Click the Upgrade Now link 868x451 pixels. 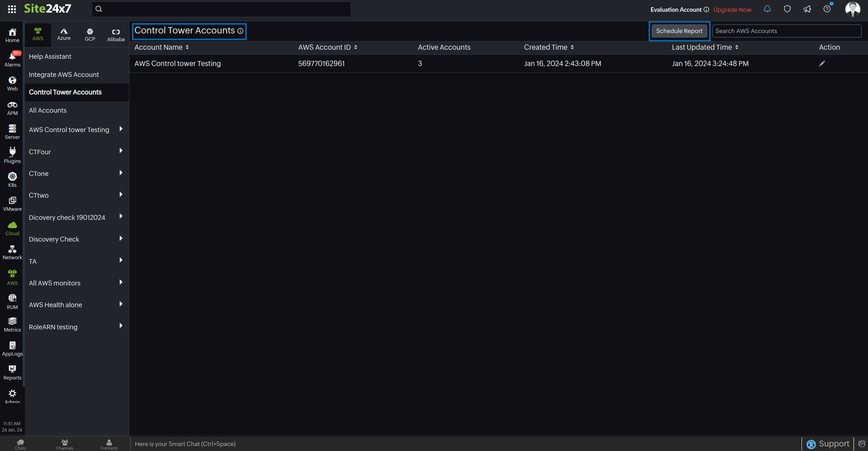click(732, 9)
